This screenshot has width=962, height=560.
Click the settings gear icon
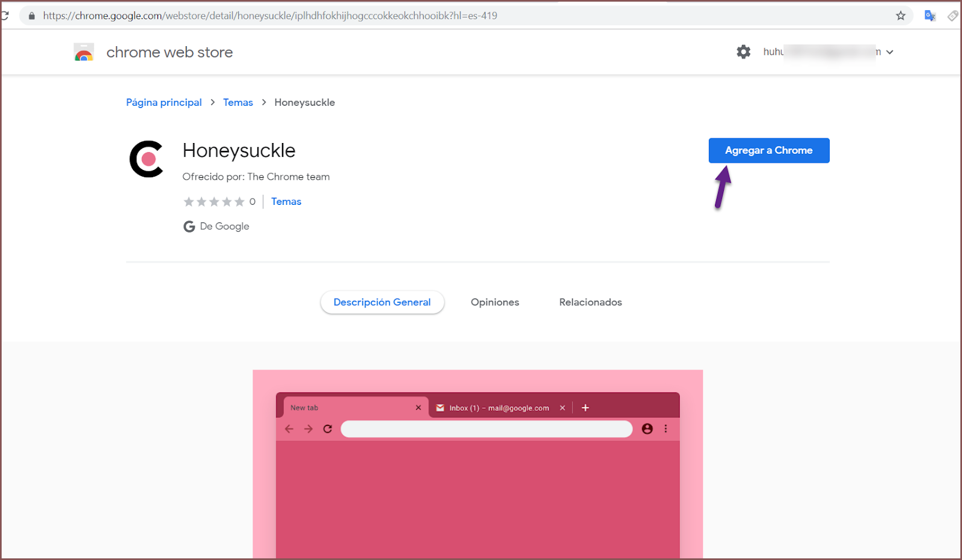click(743, 52)
